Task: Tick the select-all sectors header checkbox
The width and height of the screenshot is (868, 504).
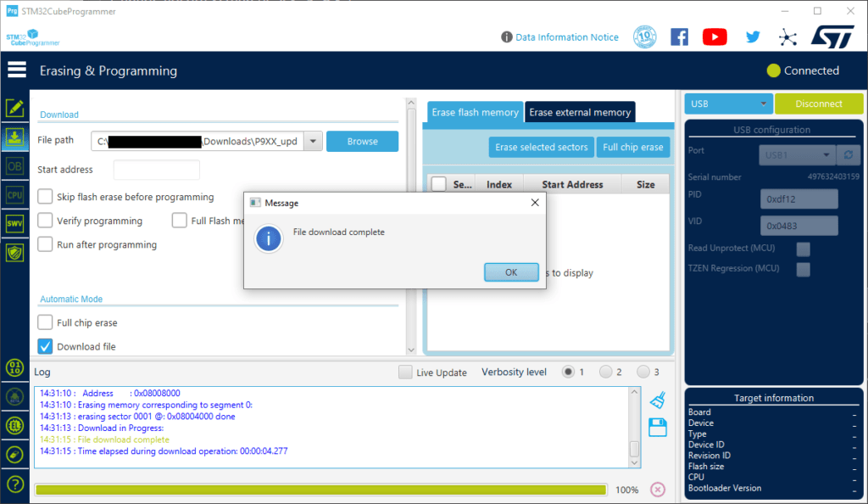Action: point(439,184)
